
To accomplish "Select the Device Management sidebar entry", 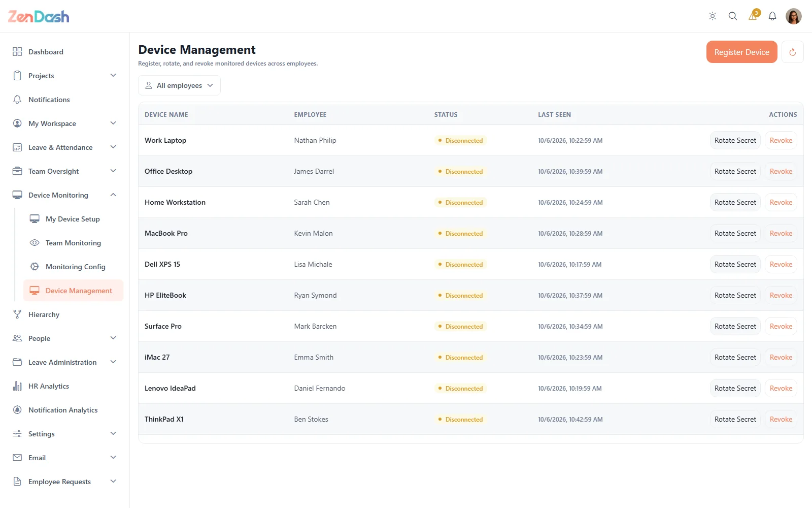I will [73, 291].
